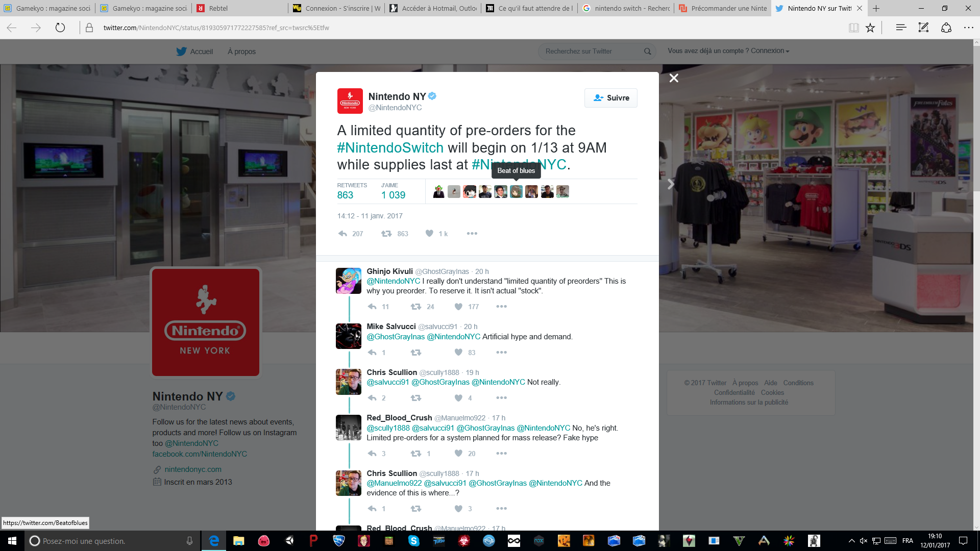Click the browser address bar URL
This screenshot has height=551, width=980.
pyautogui.click(x=216, y=28)
